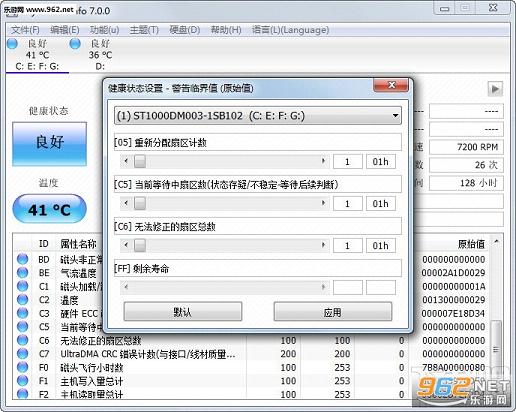Click raw value 00002A1D0029
This screenshot has height=412, width=516.
(453, 273)
